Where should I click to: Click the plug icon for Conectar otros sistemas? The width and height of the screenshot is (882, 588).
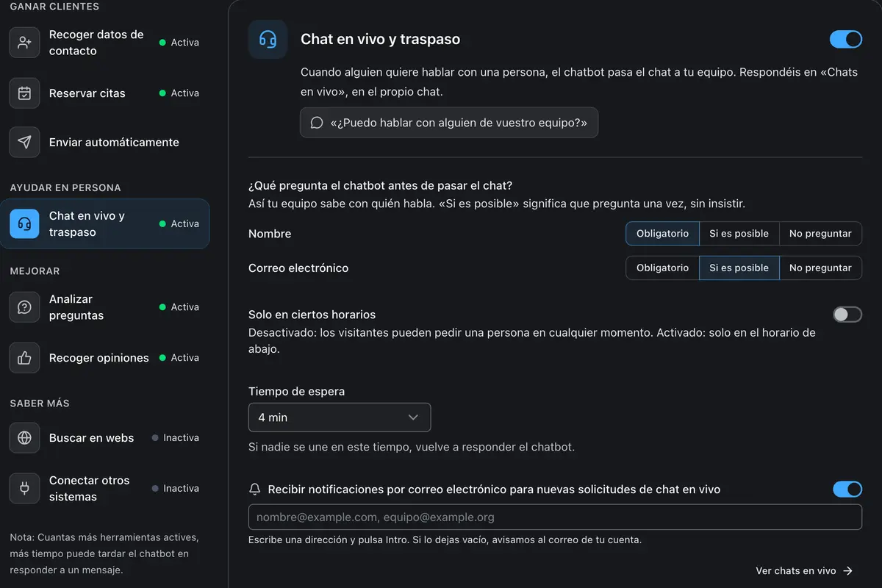coord(24,489)
